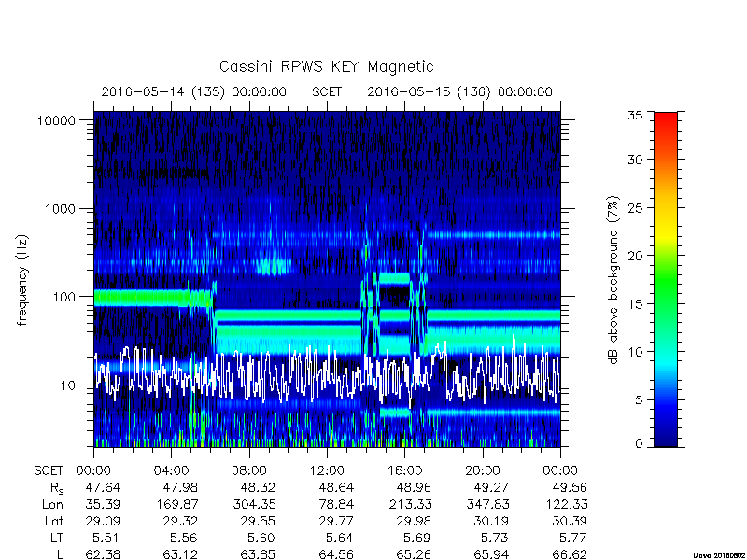This screenshot has width=747, height=560.
Task: Click the colorbar 30 tick label
Action: click(x=635, y=160)
